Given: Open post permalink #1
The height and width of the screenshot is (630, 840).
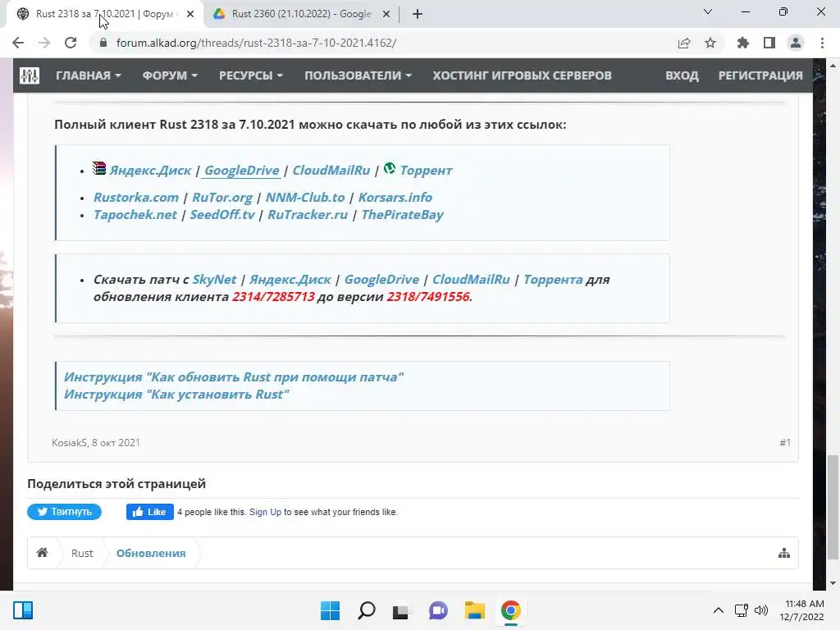Looking at the screenshot, I should (x=785, y=442).
